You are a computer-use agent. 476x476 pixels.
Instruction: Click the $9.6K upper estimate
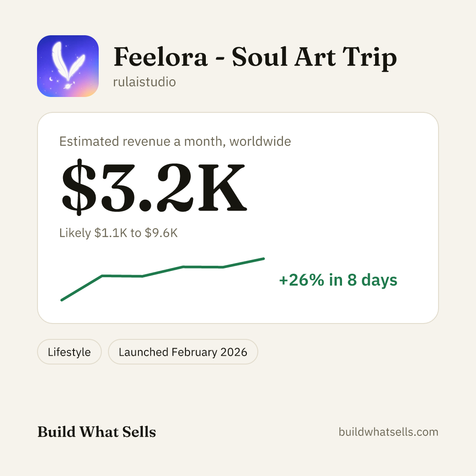pyautogui.click(x=161, y=233)
